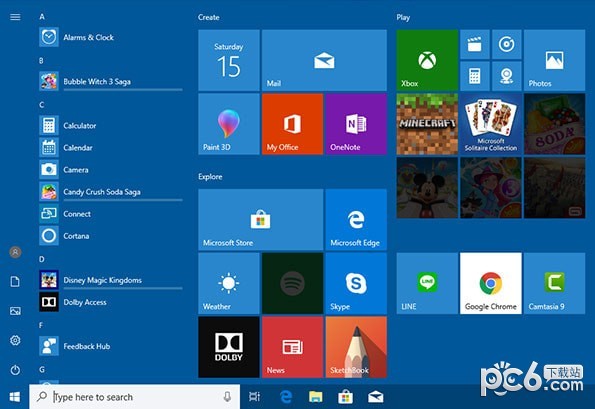Open Edge from the taskbar
The width and height of the screenshot is (595, 409).
(x=285, y=397)
